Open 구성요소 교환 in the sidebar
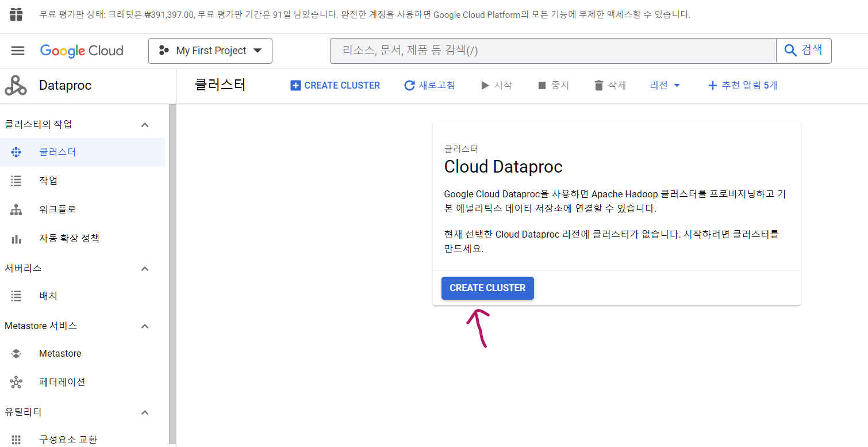The width and height of the screenshot is (868, 447). 83,440
